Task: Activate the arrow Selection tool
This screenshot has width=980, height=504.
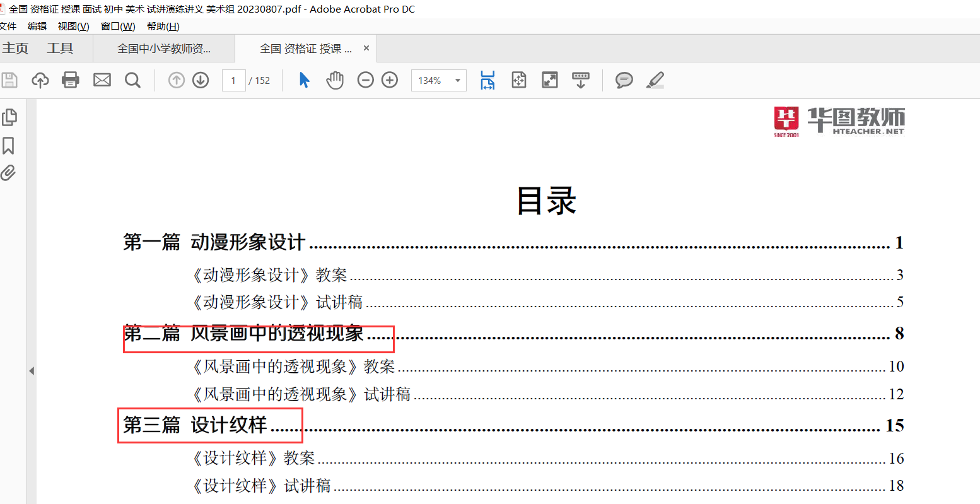Action: coord(305,80)
